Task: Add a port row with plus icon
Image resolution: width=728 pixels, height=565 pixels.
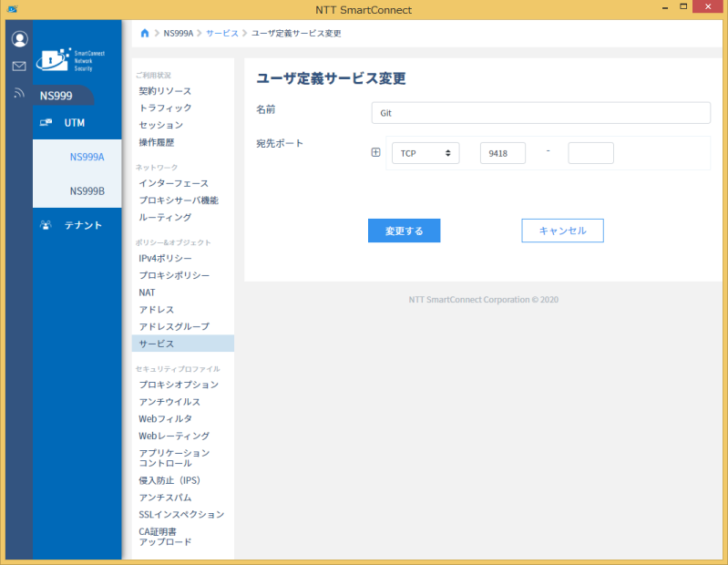Action: (x=376, y=152)
